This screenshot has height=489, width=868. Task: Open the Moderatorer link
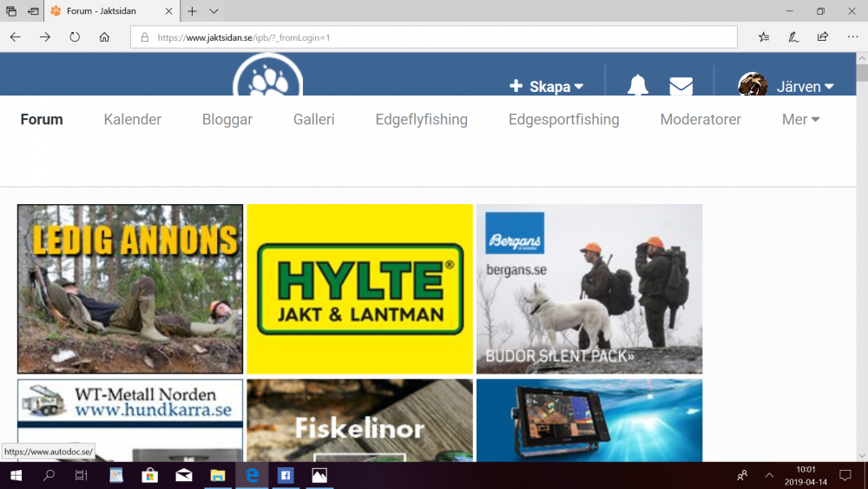[x=700, y=119]
